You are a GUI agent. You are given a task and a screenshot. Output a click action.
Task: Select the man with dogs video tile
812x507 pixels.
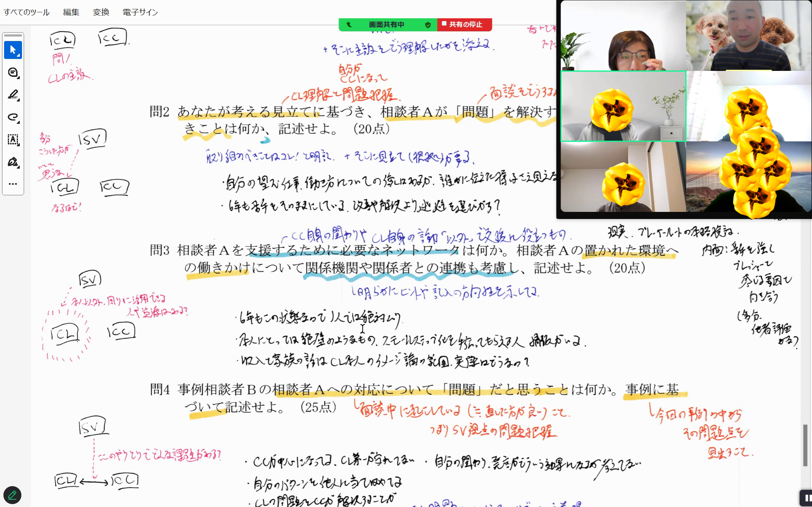pyautogui.click(x=748, y=36)
